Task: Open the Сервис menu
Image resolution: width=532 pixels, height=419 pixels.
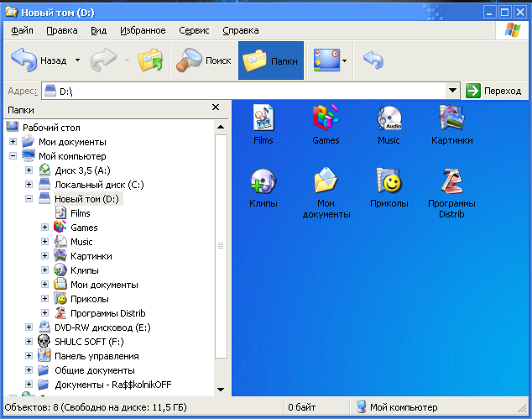Action: coord(194,30)
